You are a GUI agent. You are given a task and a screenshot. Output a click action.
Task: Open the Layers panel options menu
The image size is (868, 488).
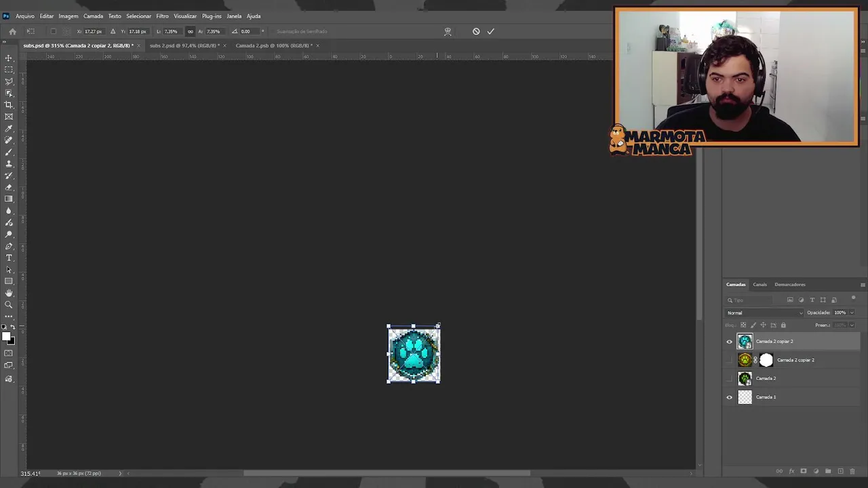[863, 285]
